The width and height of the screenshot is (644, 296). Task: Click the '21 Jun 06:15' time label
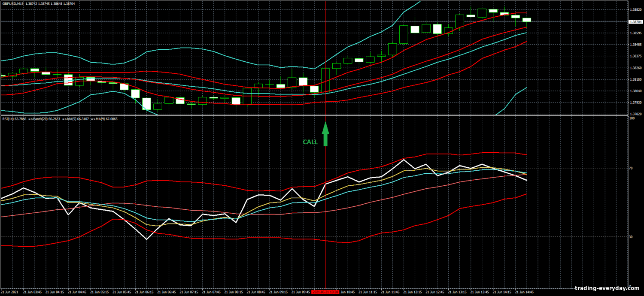[x=144, y=292]
